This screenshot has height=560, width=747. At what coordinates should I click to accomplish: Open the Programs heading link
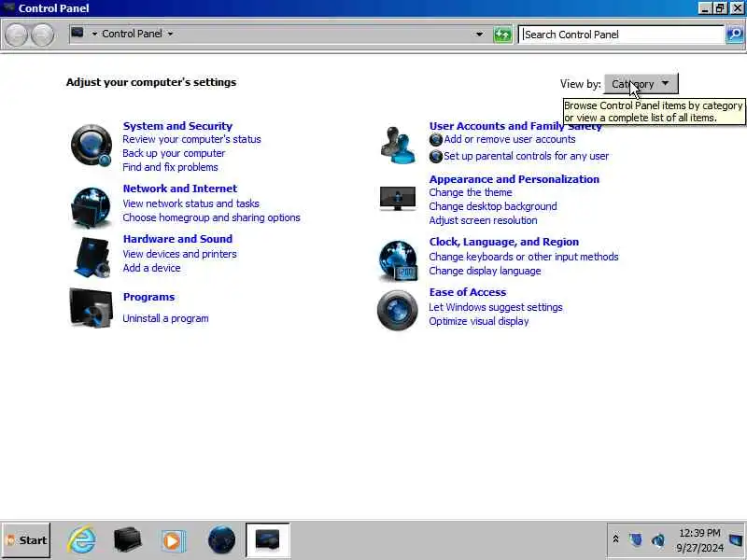(148, 297)
